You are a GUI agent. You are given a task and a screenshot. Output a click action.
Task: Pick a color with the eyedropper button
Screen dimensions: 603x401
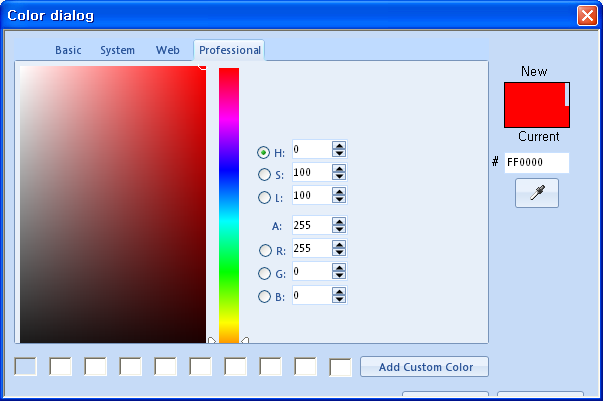click(x=537, y=193)
